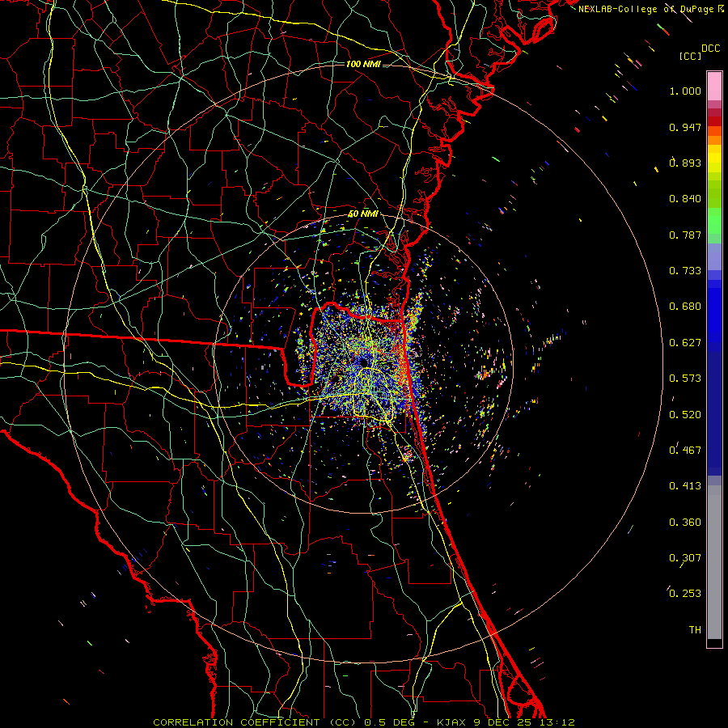
Task: Click the [CC] units label
Action: [690, 56]
